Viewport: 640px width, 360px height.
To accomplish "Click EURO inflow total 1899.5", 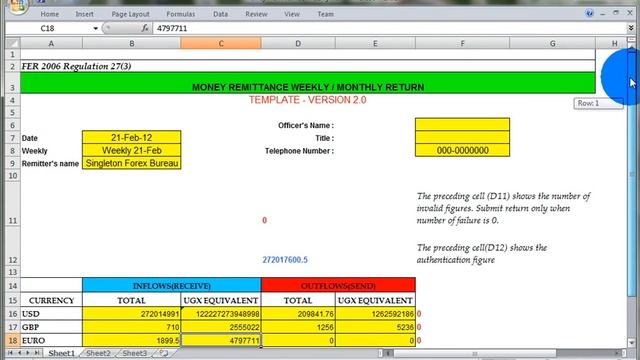I will point(131,340).
